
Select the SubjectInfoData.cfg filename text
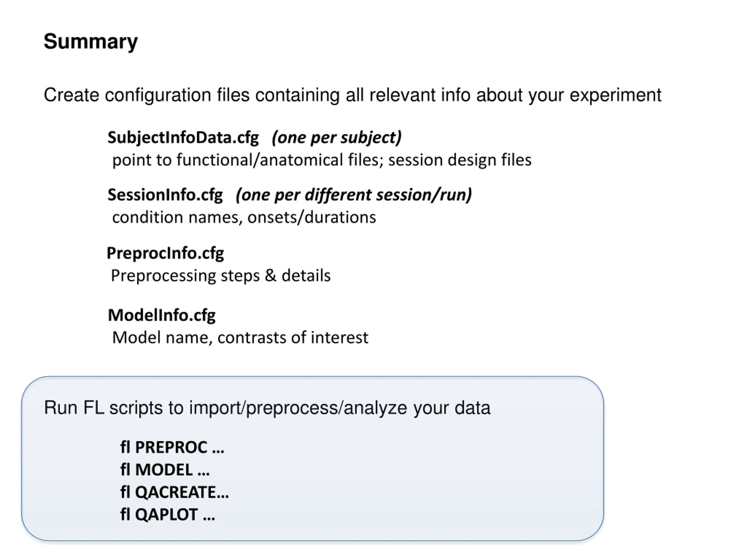pyautogui.click(x=183, y=138)
